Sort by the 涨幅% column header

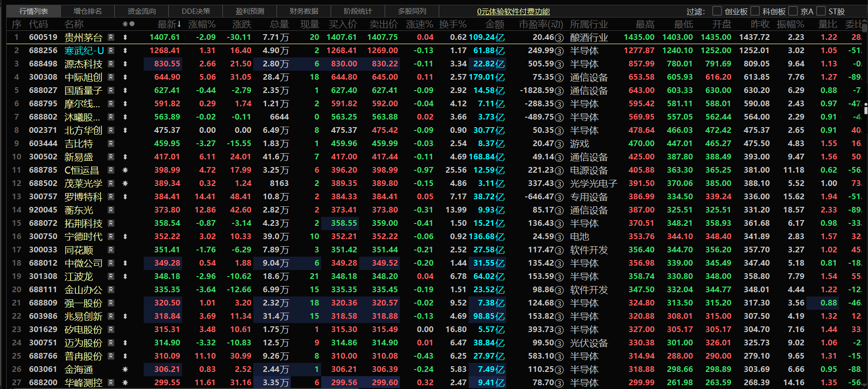tap(202, 24)
